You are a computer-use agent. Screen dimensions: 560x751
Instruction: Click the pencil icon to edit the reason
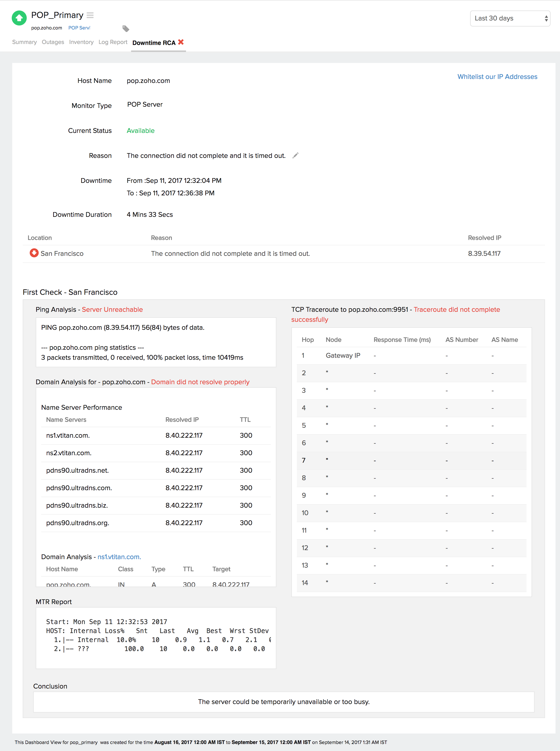295,155
